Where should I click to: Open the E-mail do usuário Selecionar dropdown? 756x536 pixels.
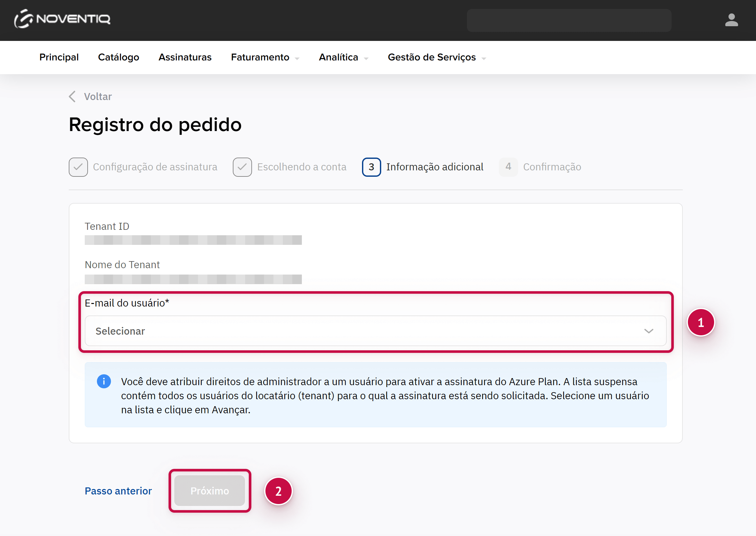[375, 331]
